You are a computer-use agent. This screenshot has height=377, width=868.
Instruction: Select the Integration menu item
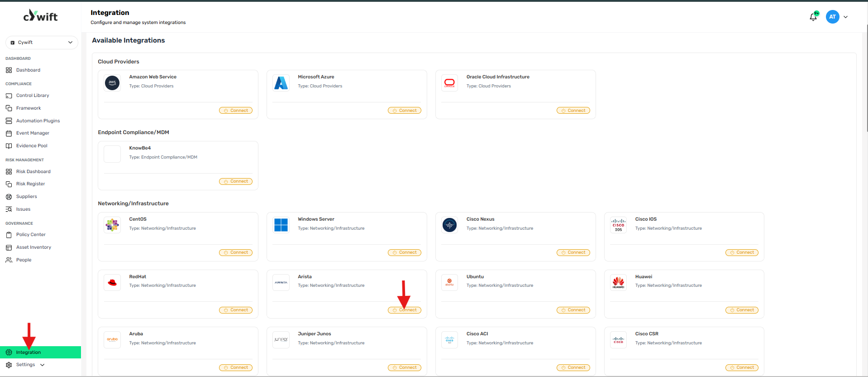click(x=40, y=352)
